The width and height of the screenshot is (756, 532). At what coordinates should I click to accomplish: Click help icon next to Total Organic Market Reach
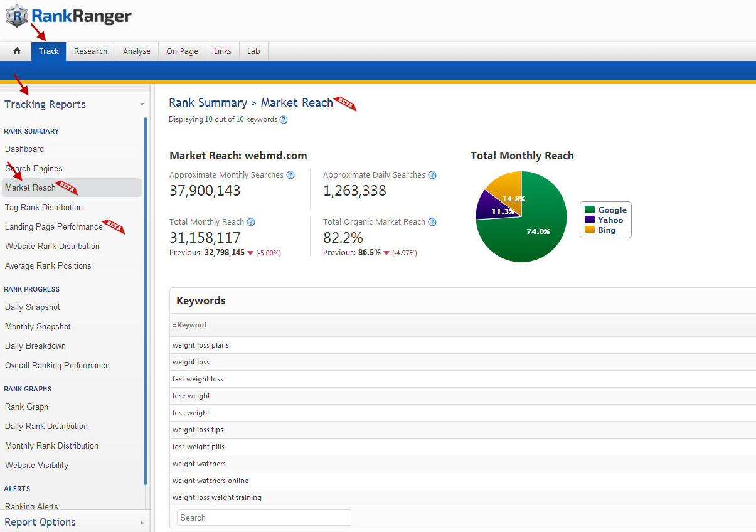click(x=432, y=222)
